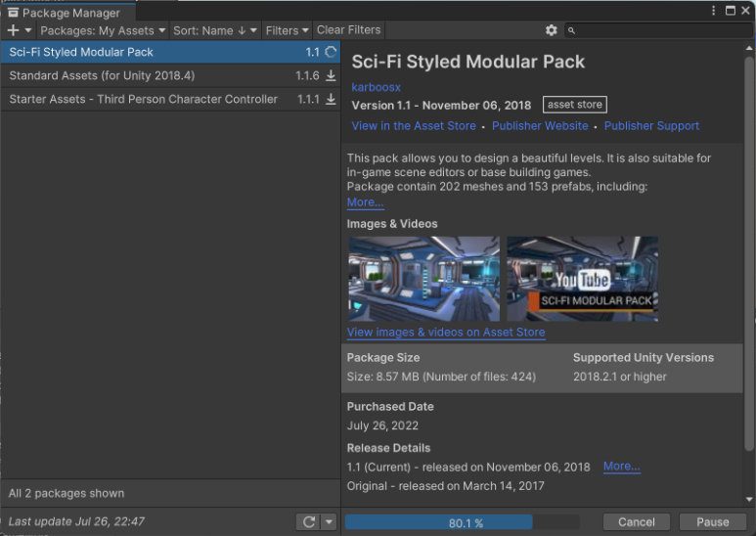Click the download icon for Standard Assets
This screenshot has height=536, width=756.
click(331, 75)
